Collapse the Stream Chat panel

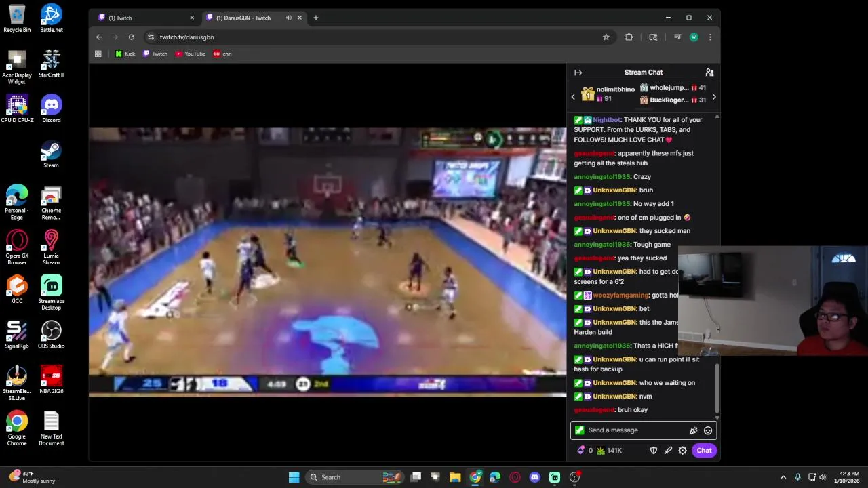(x=578, y=73)
